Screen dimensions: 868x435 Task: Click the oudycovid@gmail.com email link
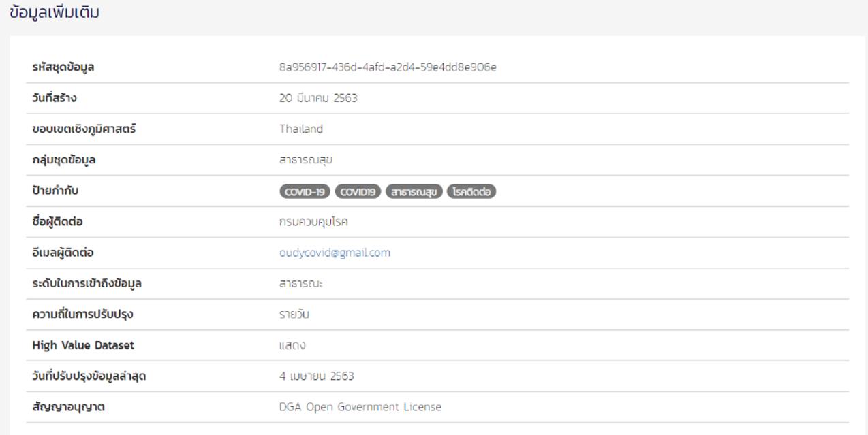(334, 253)
